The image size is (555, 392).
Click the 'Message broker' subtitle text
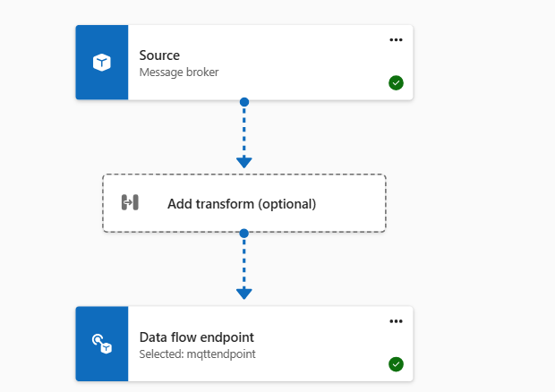pyautogui.click(x=178, y=72)
